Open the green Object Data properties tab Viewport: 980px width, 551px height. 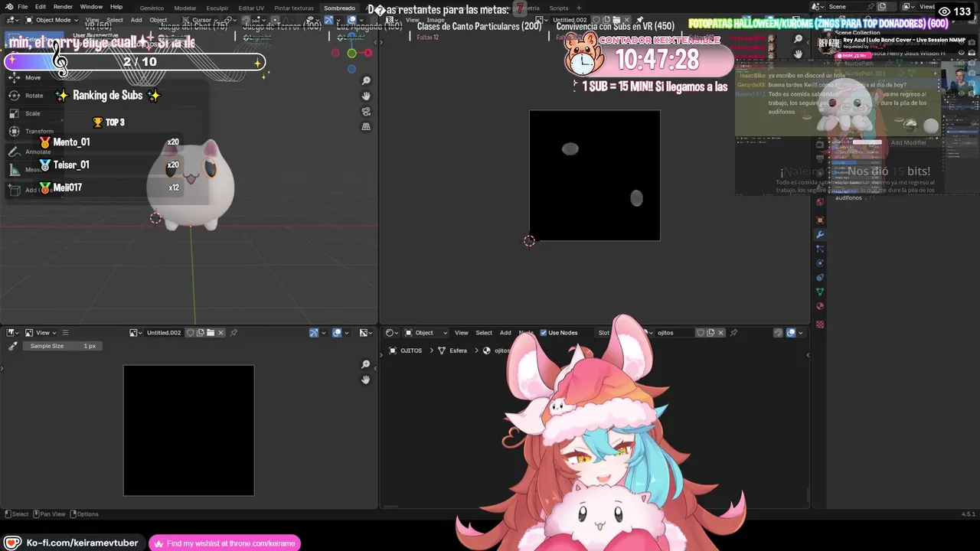point(820,292)
